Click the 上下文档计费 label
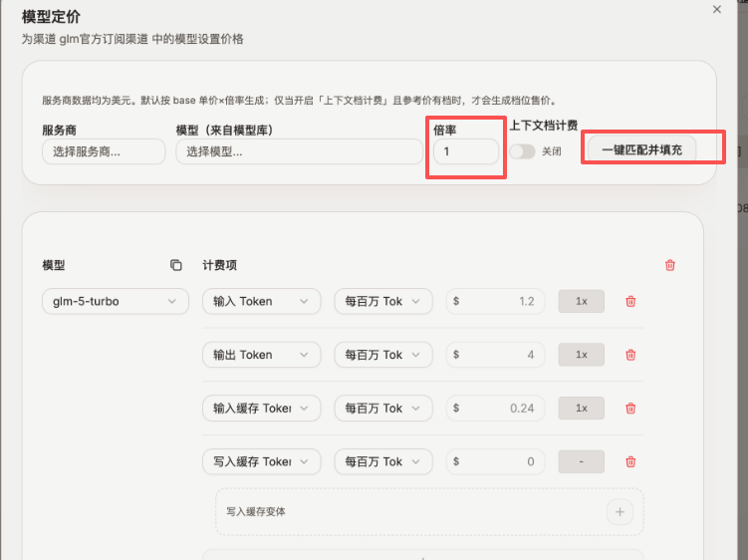Viewport: 748px width, 560px height. (x=544, y=126)
